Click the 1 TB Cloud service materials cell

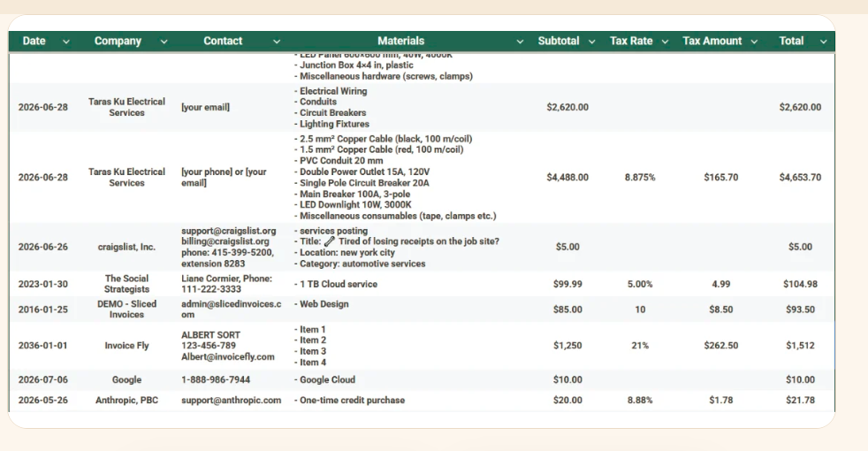[x=336, y=284]
